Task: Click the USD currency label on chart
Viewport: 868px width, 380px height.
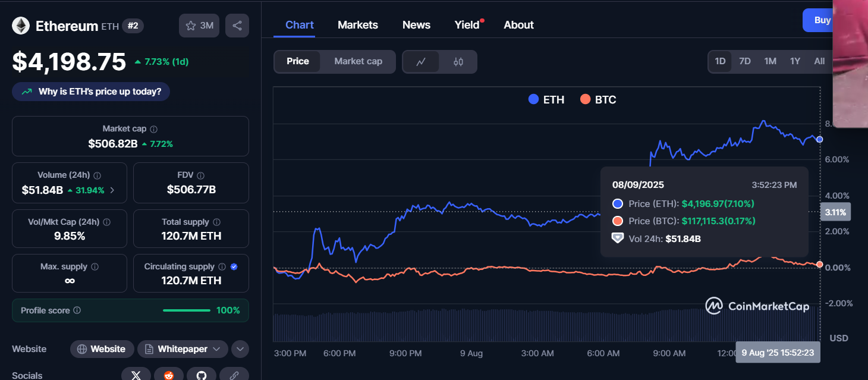Action: (x=839, y=338)
